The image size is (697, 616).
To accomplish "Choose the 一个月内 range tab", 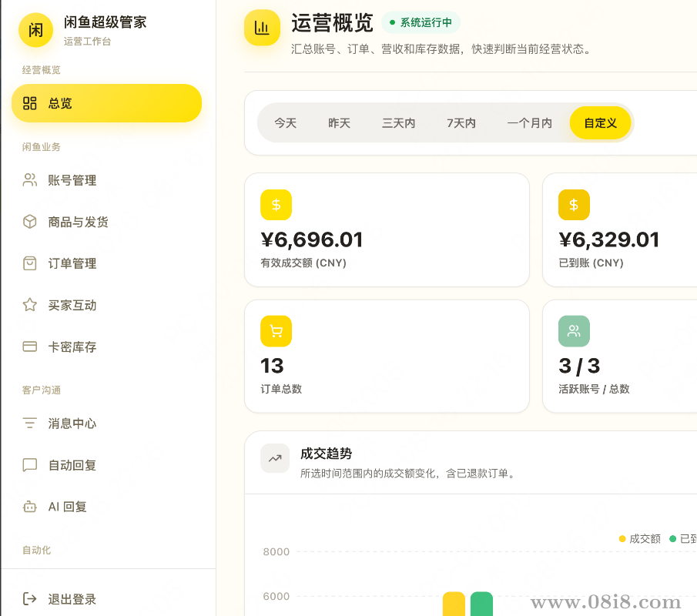I will [529, 122].
